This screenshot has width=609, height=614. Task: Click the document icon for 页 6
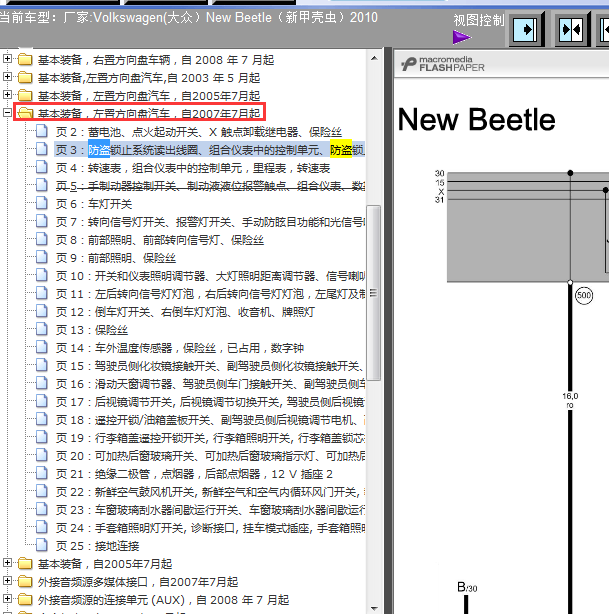pyautogui.click(x=42, y=203)
